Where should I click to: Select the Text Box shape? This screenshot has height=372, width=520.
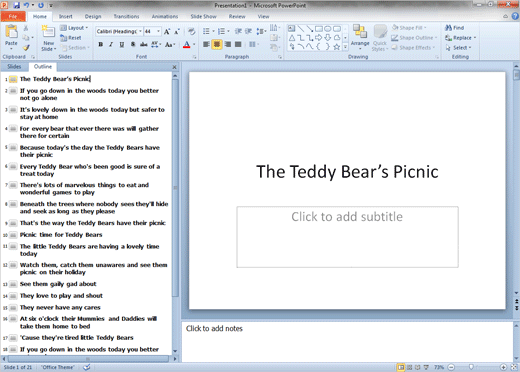tap(292, 29)
